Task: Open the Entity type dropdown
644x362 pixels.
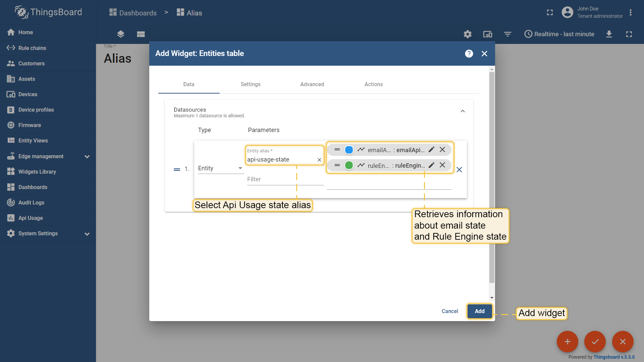Action: click(x=220, y=168)
